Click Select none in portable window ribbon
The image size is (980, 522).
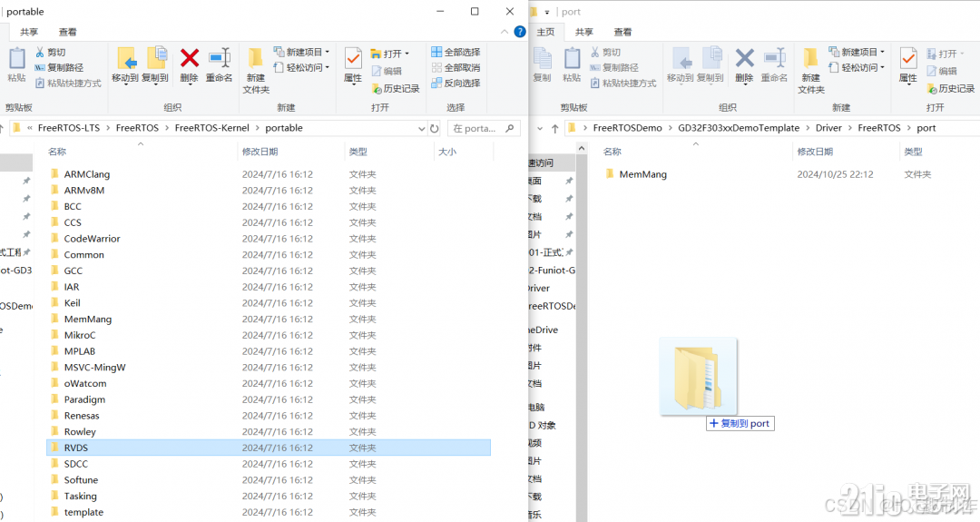(456, 67)
